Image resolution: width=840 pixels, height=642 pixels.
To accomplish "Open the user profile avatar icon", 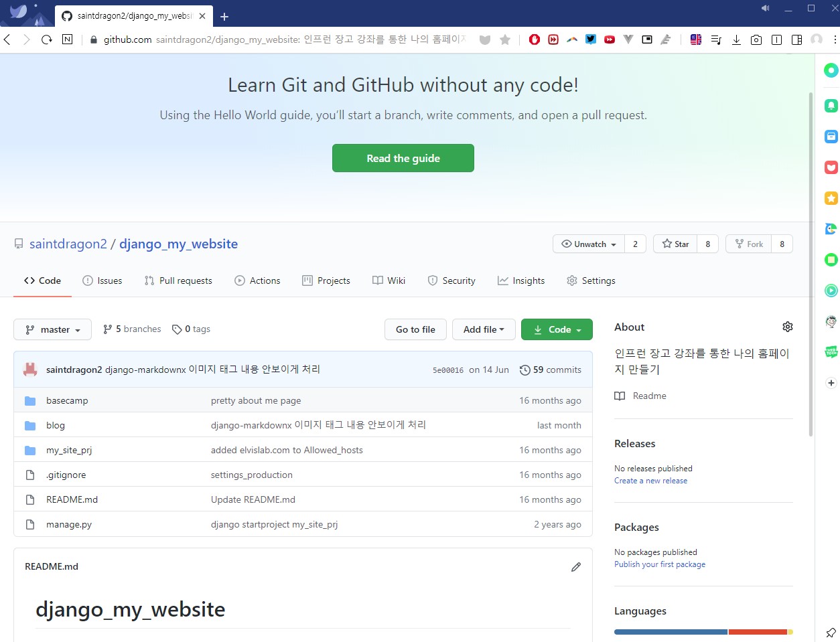I will [x=817, y=39].
